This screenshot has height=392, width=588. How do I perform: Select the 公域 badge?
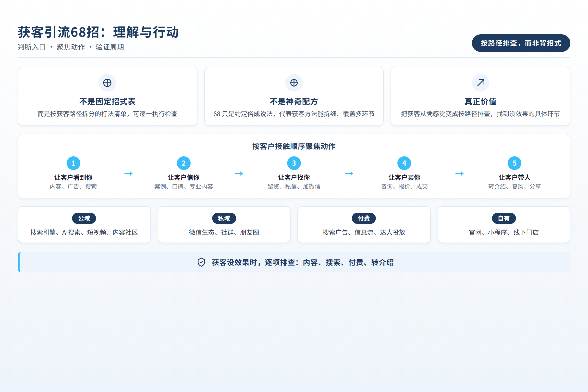(84, 219)
